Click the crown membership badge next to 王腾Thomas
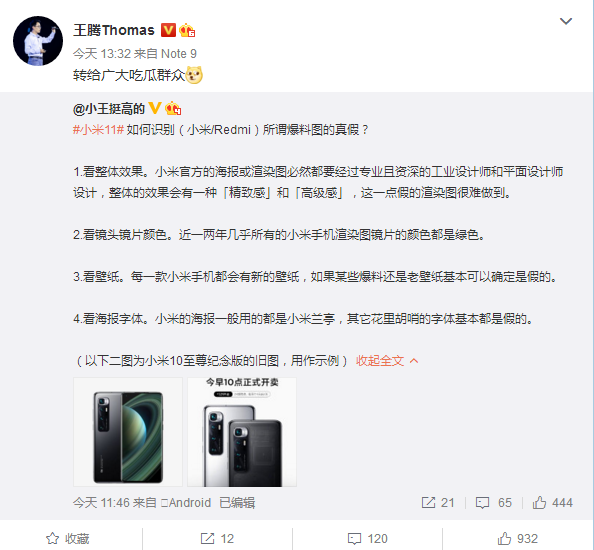 [x=187, y=30]
